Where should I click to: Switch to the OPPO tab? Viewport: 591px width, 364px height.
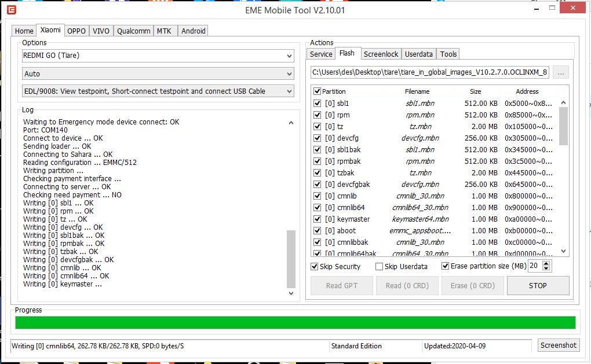(76, 31)
